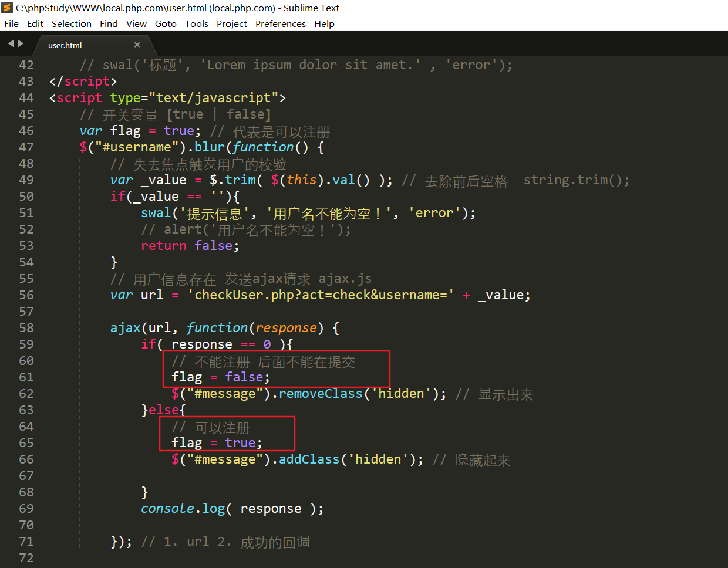Viewport: 728px width, 568px height.
Task: Click the Sublime Text logo in title bar
Action: tap(8, 8)
